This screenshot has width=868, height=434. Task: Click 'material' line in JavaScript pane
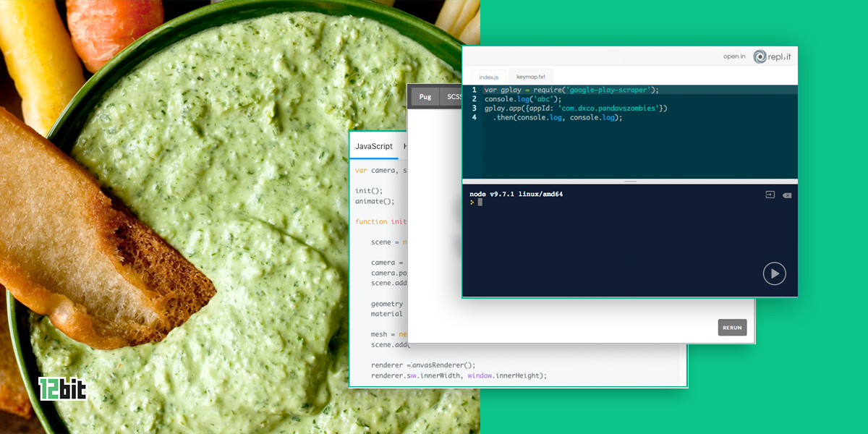pyautogui.click(x=387, y=314)
